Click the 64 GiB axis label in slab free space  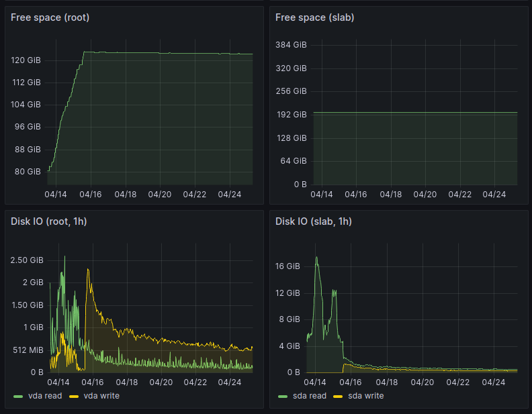click(x=294, y=161)
